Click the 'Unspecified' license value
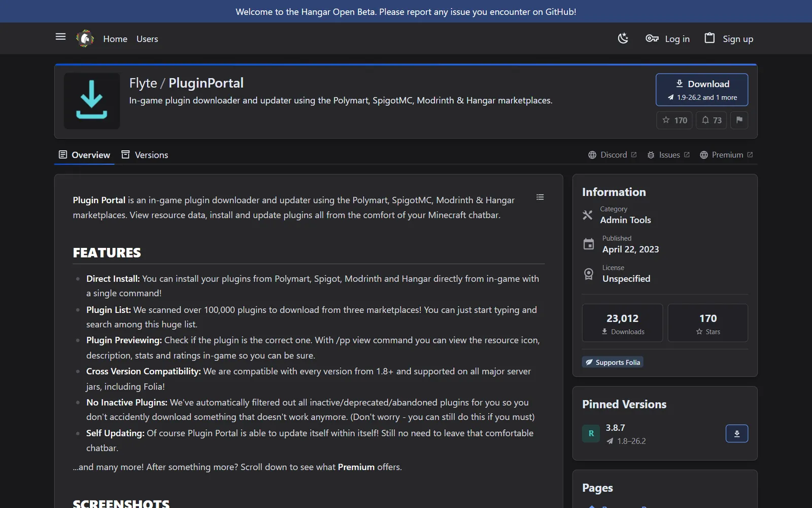 (626, 279)
